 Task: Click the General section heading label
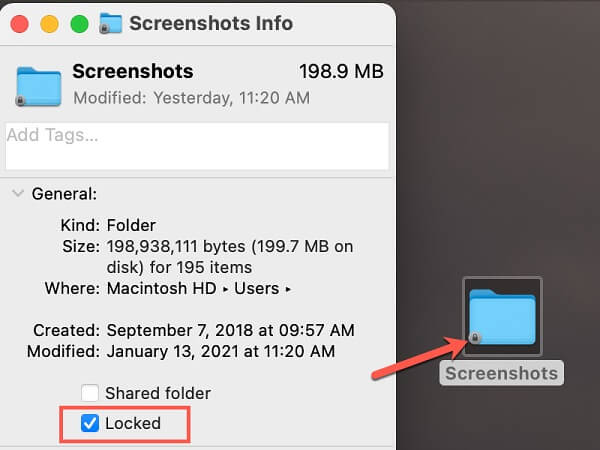click(x=64, y=193)
